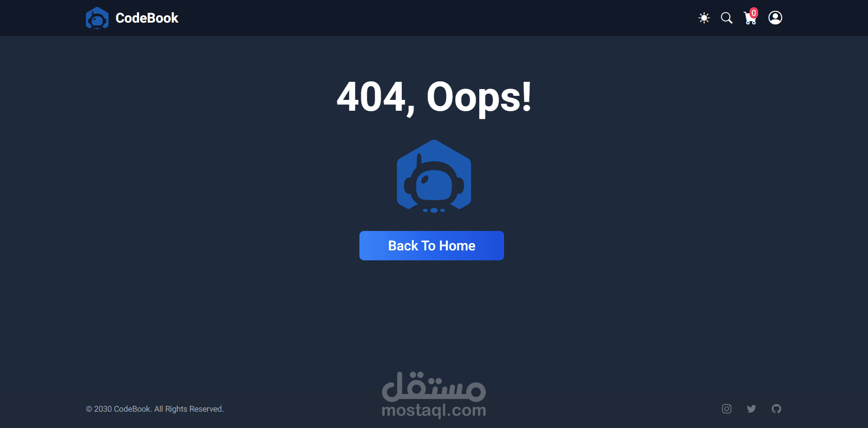Viewport: 868px width, 428px height.
Task: Click the 2030 year in footer
Action: [103, 409]
